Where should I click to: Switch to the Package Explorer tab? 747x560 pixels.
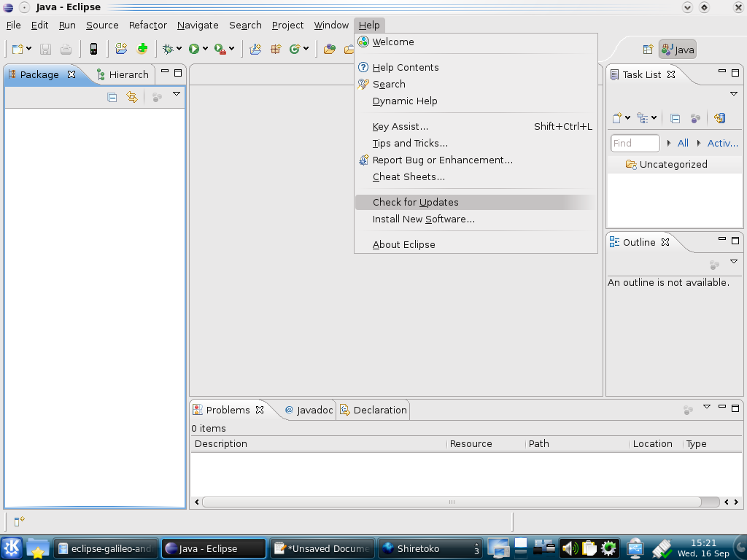coord(39,75)
